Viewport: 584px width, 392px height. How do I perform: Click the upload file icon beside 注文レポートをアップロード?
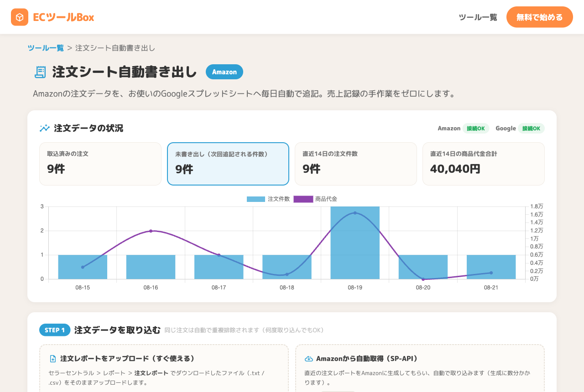click(53, 359)
